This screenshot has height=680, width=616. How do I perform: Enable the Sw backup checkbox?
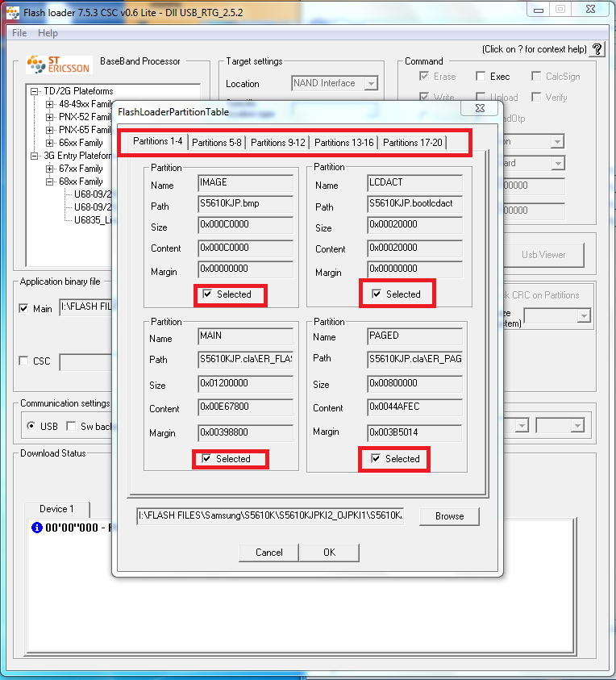71,426
